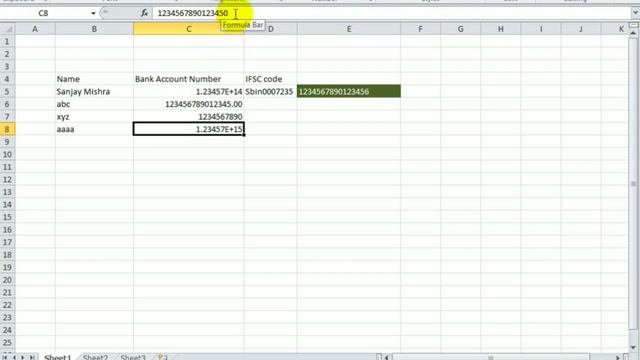Select row 12 header
Image resolution: width=640 pixels, height=360 pixels.
(7, 180)
